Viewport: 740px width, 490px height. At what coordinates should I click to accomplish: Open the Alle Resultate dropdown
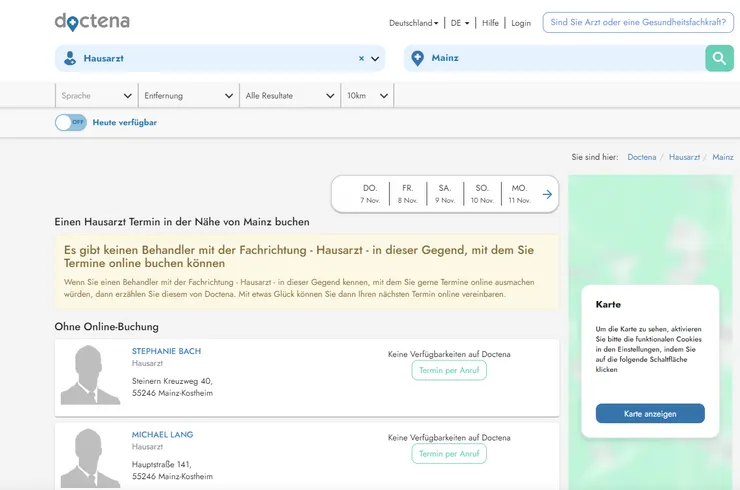pos(289,96)
